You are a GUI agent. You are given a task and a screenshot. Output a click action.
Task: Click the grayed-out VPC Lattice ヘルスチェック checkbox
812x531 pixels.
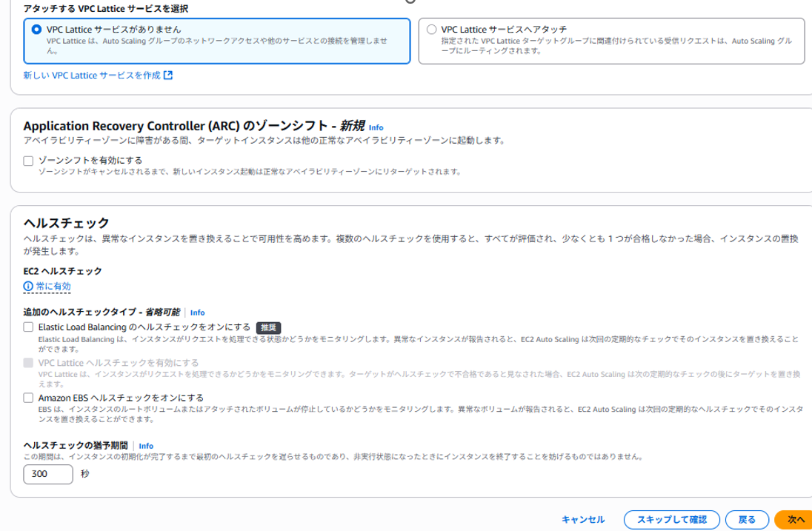(28, 362)
